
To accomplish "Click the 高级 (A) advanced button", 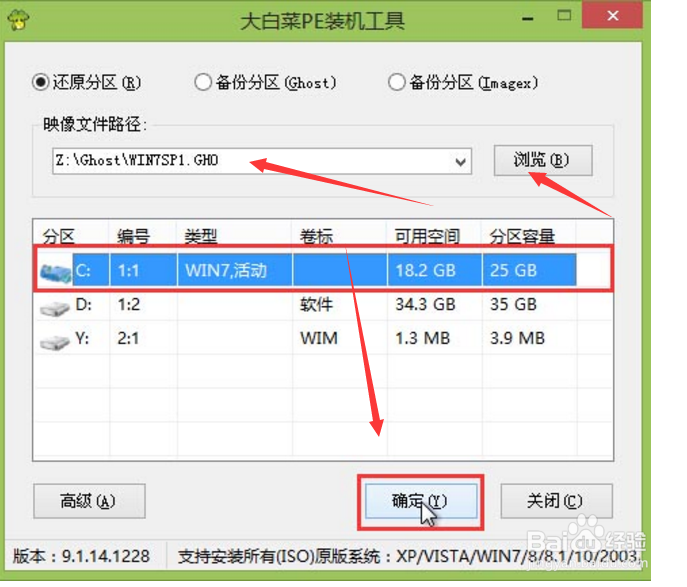I will pos(89,501).
